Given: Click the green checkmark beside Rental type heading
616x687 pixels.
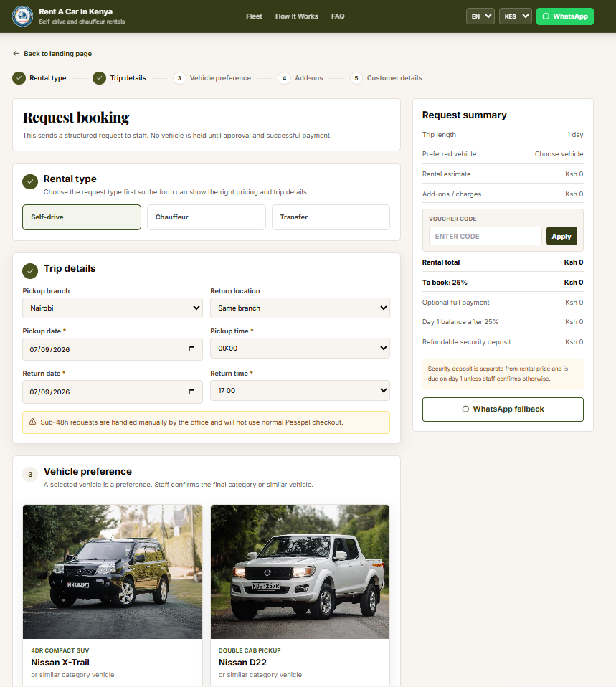Looking at the screenshot, I should pyautogui.click(x=30, y=181).
